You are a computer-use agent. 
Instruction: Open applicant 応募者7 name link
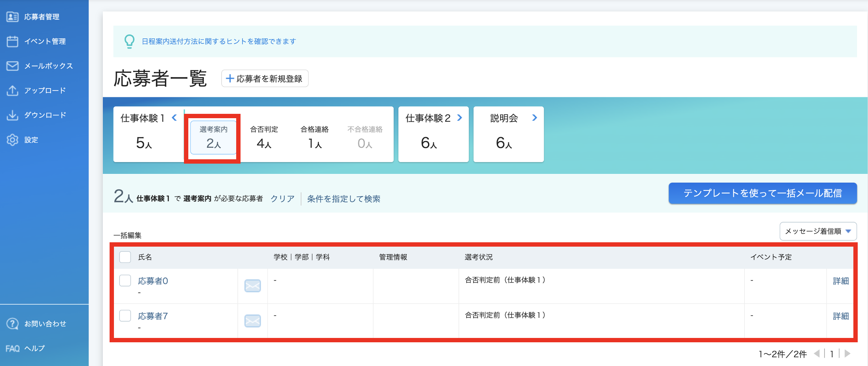153,316
